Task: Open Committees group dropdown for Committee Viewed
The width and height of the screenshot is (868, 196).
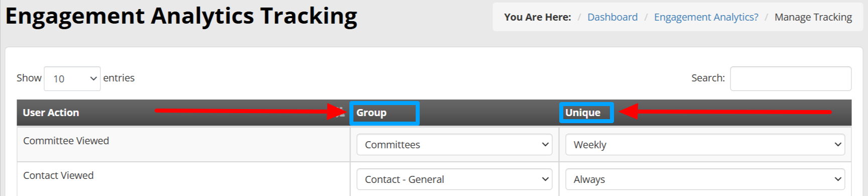Action: tap(454, 145)
